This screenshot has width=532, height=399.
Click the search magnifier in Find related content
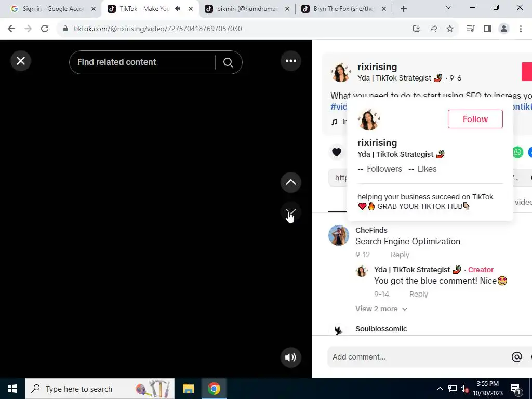(x=228, y=62)
